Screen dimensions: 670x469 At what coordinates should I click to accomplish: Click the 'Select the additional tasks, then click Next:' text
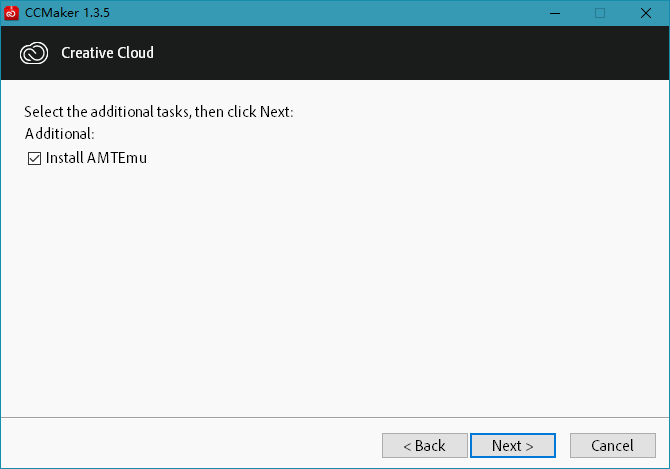(x=159, y=112)
